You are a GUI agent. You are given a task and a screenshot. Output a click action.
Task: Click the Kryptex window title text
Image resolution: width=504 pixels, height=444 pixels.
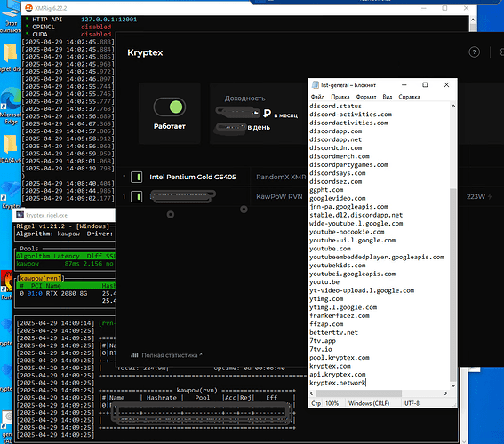(x=145, y=52)
